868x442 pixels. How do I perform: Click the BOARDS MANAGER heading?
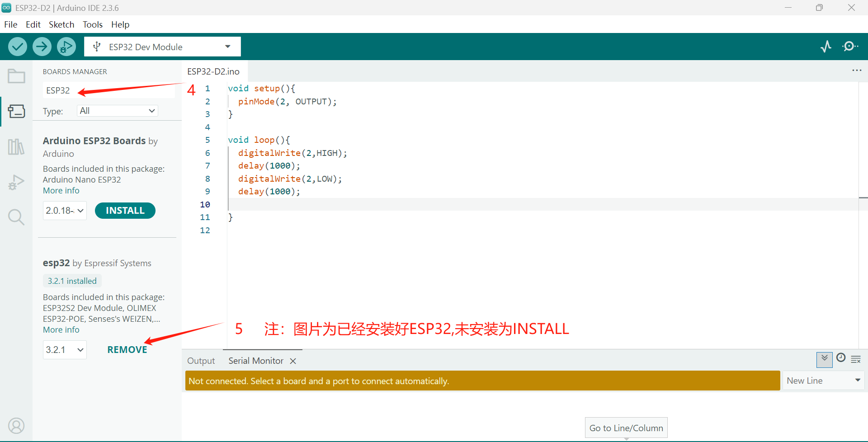tap(75, 72)
